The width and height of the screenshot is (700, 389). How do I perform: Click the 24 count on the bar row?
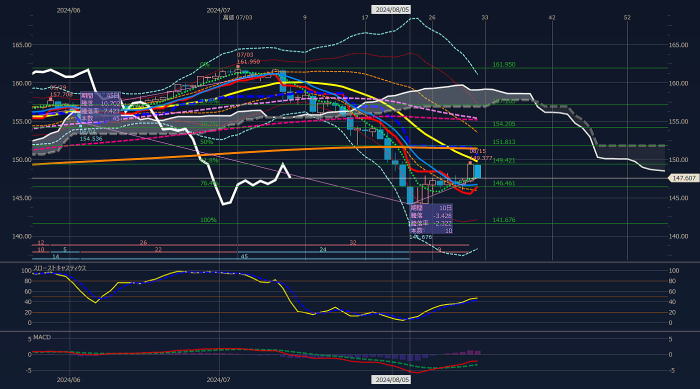(x=323, y=250)
